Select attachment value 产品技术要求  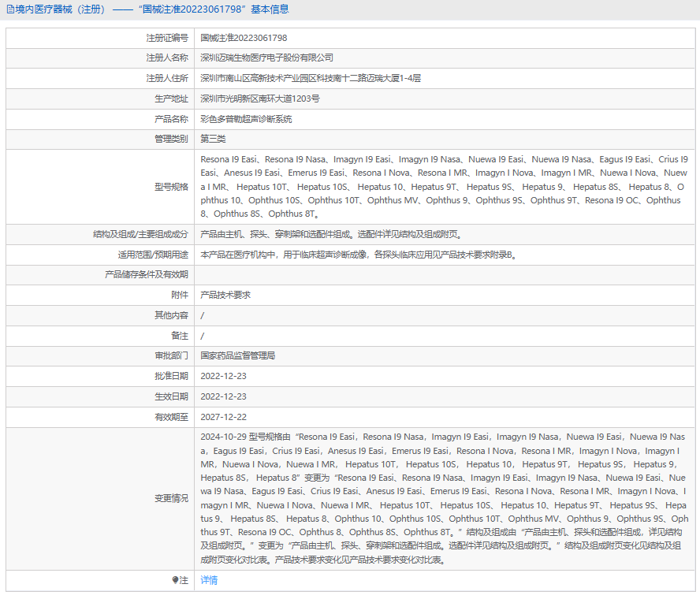pos(225,295)
